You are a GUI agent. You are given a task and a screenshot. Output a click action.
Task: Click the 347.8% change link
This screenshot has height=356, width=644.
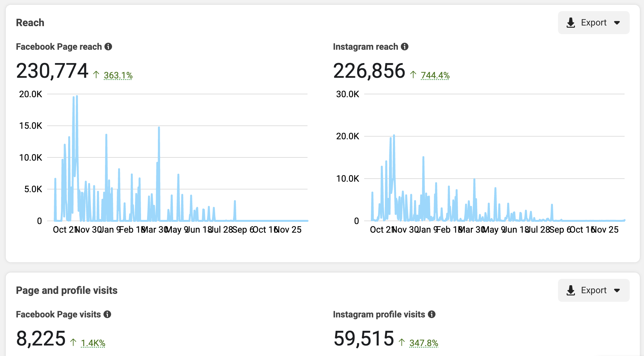(424, 343)
